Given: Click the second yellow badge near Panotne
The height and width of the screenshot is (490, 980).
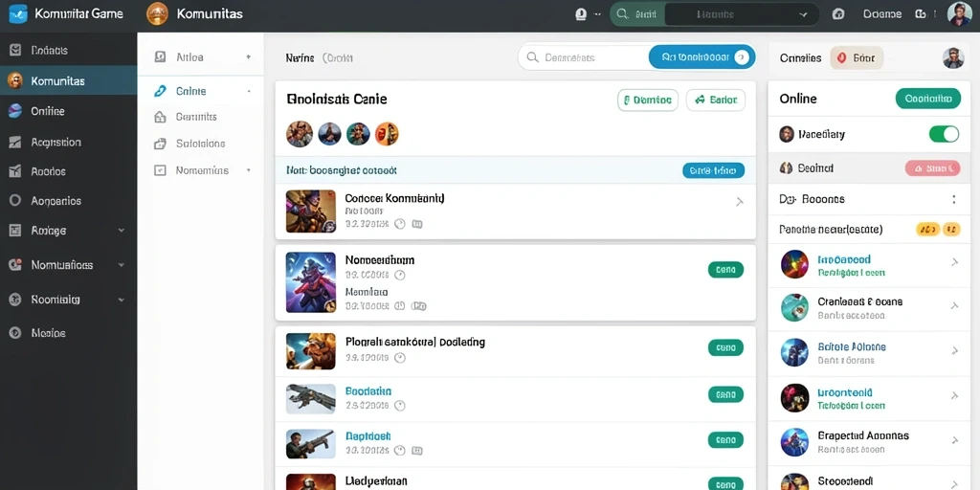Looking at the screenshot, I should [950, 230].
